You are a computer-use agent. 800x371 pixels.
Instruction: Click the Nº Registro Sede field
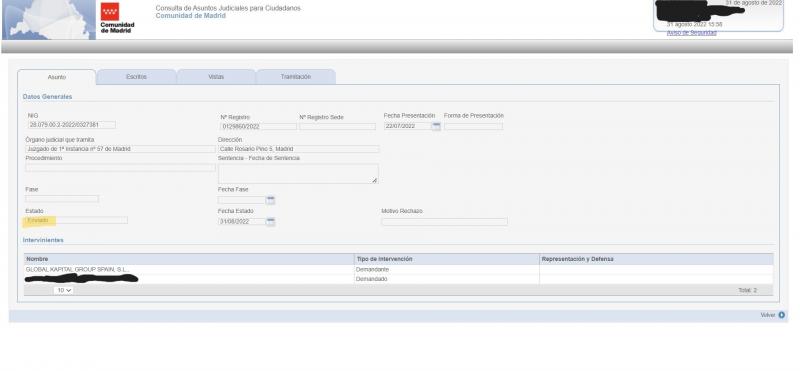pos(337,127)
